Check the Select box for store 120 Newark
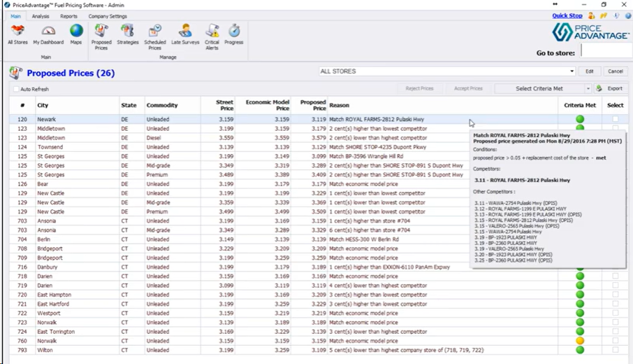 click(x=615, y=119)
